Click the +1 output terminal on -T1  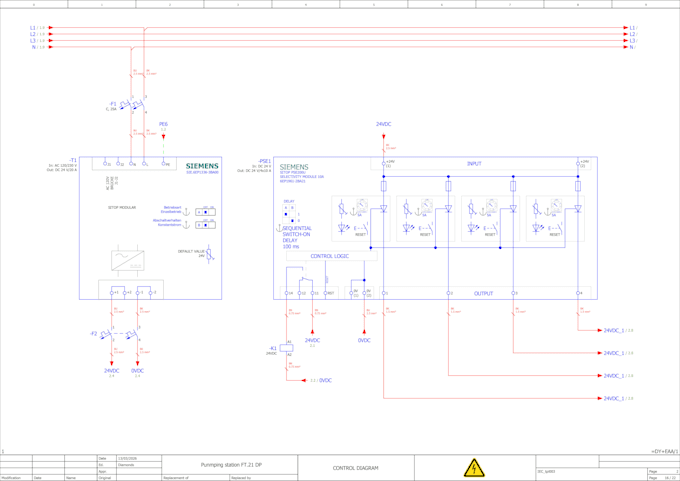111,293
